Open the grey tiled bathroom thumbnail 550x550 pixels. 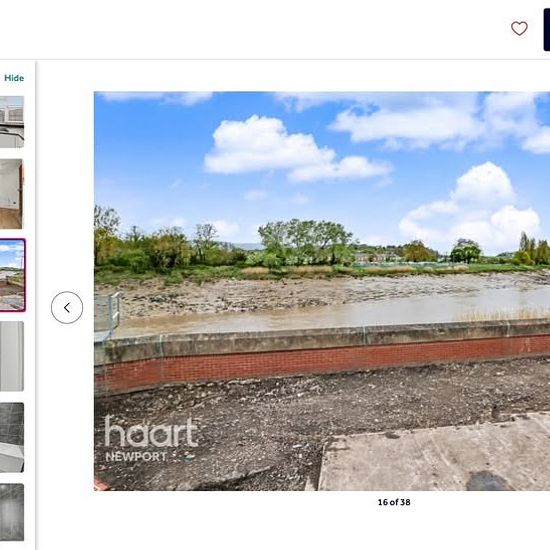click(x=12, y=437)
